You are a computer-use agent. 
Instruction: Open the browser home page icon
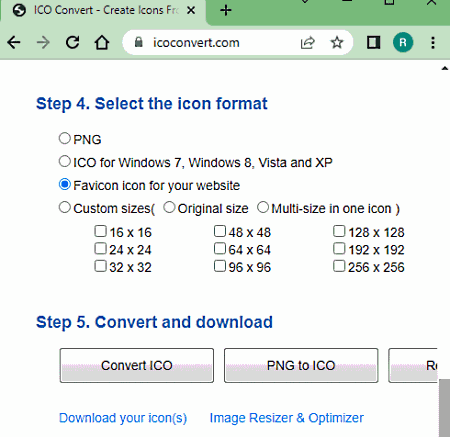tap(102, 43)
